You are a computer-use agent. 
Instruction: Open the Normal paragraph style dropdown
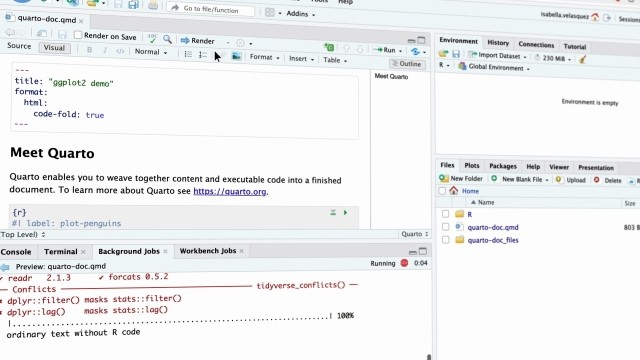(151, 52)
